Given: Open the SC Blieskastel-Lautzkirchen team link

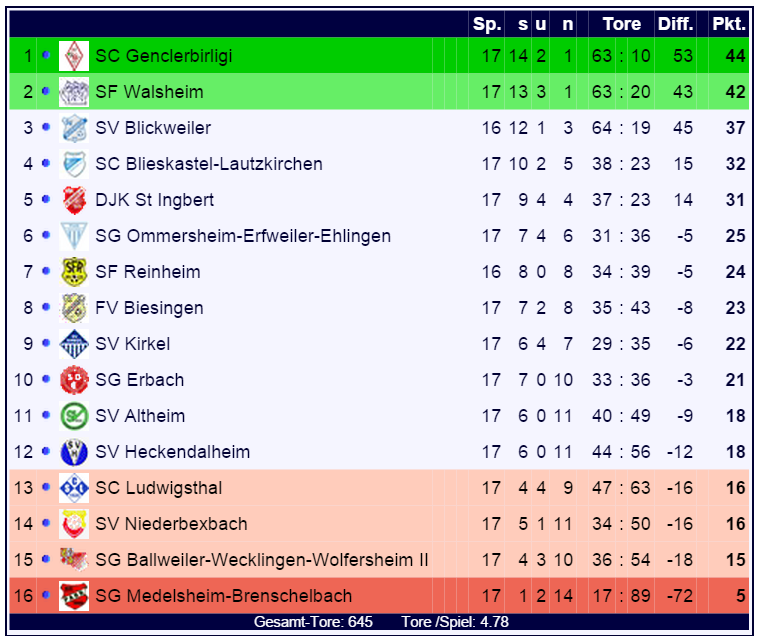Looking at the screenshot, I should [209, 164].
